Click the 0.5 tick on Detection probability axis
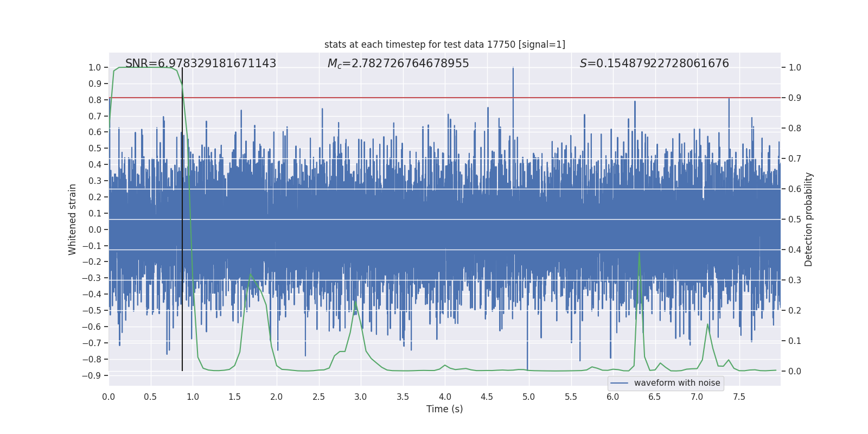This screenshot has height=434, width=868. (x=795, y=220)
